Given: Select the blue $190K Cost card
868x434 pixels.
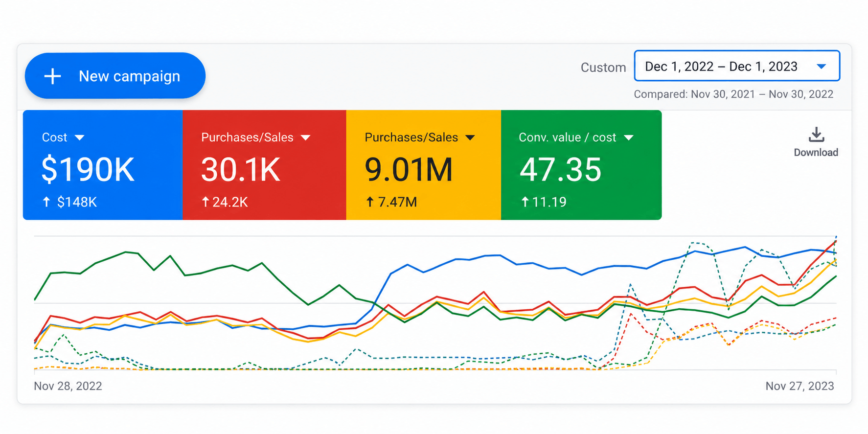Looking at the screenshot, I should [103, 165].
